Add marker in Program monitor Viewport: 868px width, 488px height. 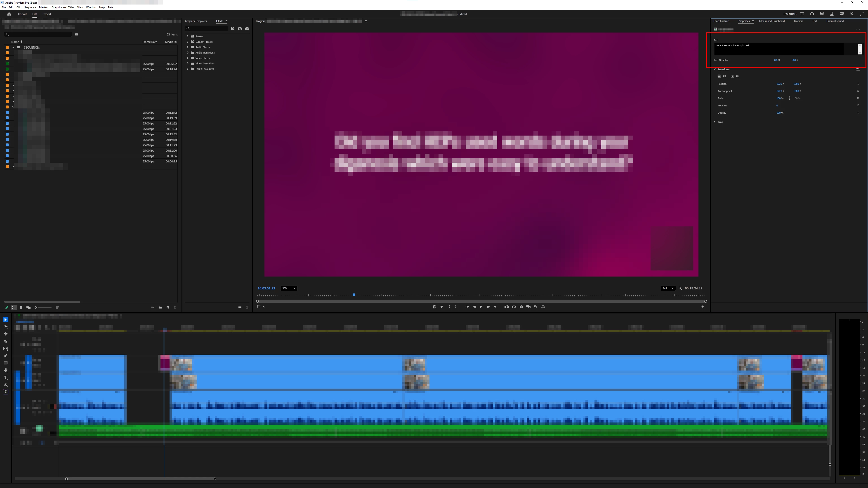[x=441, y=307]
